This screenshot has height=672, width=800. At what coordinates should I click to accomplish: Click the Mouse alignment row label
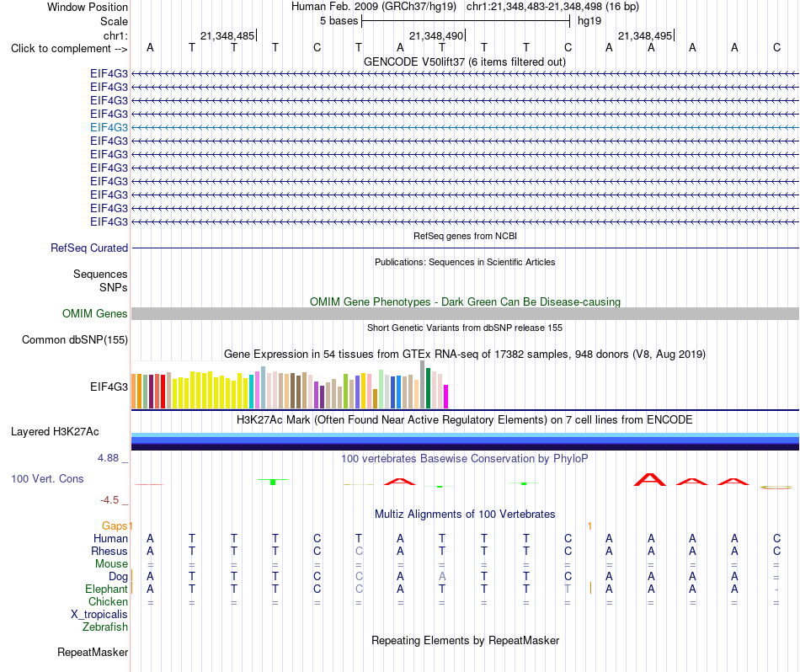[x=111, y=564]
